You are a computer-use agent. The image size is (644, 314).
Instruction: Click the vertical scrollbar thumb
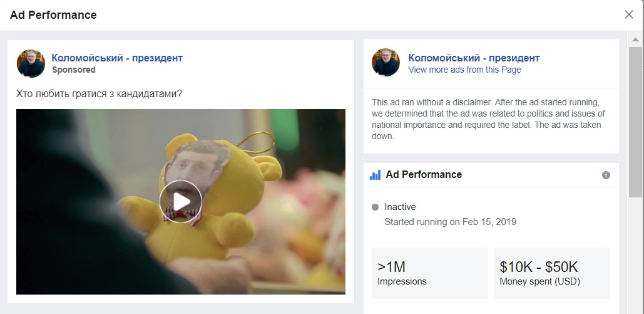point(635,119)
